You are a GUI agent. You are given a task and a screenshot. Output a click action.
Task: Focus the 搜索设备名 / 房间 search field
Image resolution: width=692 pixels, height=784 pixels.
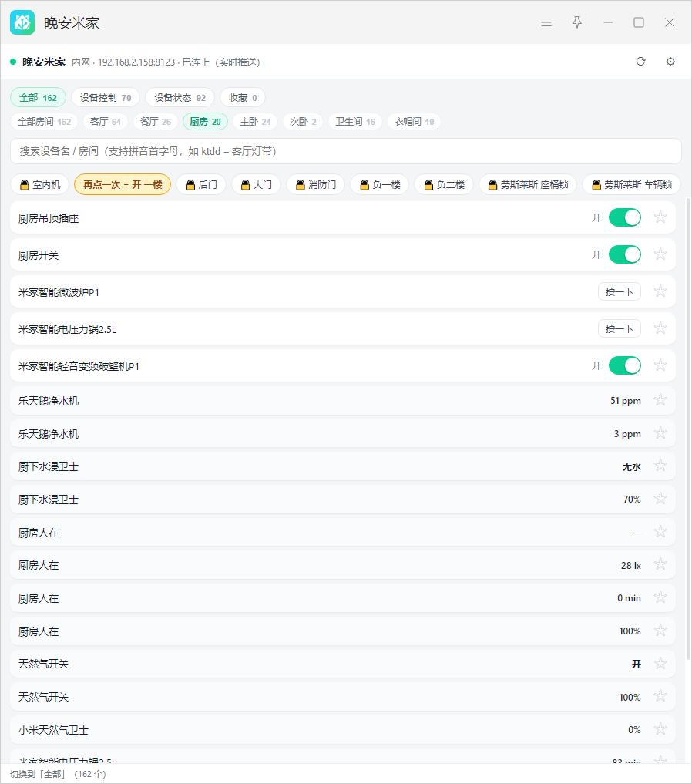(x=346, y=151)
